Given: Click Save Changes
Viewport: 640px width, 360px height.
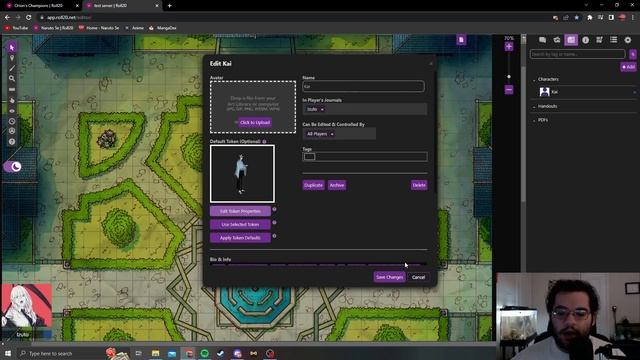Looking at the screenshot, I should [x=389, y=277].
